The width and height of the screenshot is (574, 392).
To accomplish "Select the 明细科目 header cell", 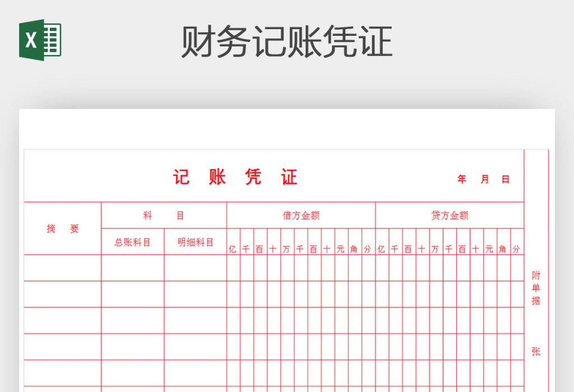I will point(196,242).
